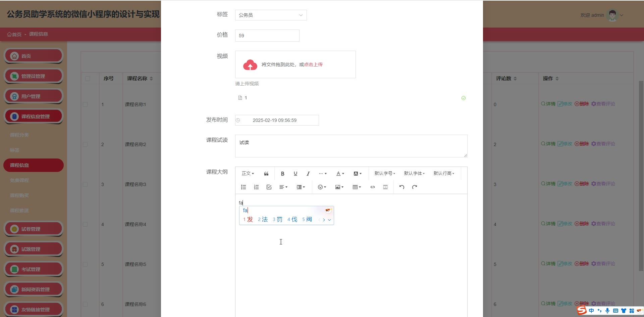Open the 标签 dropdown showing 公务员
Viewport: 644px width, 317px height.
(x=271, y=15)
